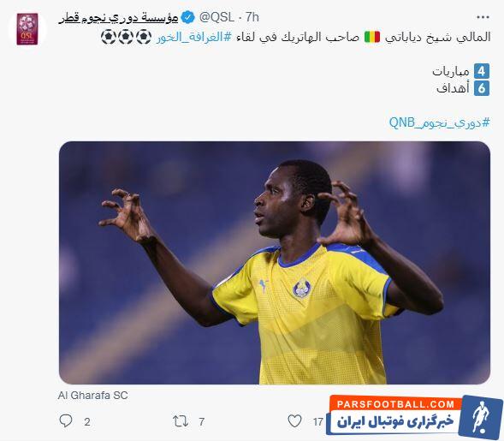Like the tweet with the heart icon
This screenshot has height=441, width=504.
[x=294, y=421]
